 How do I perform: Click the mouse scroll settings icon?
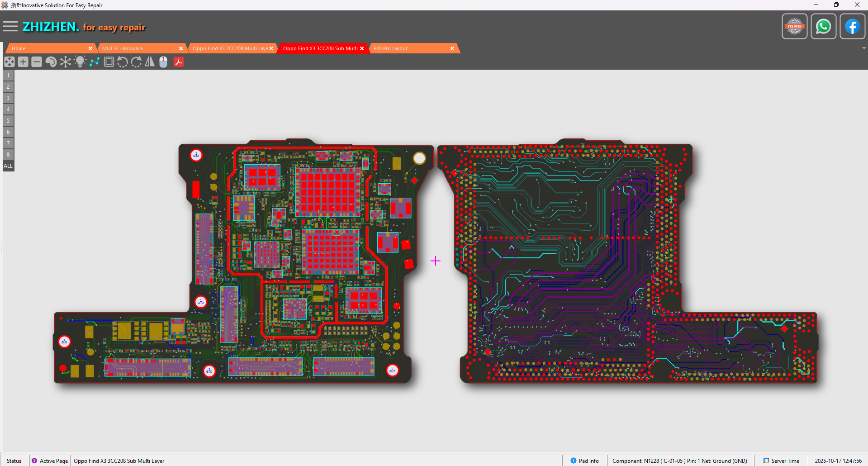[163, 62]
